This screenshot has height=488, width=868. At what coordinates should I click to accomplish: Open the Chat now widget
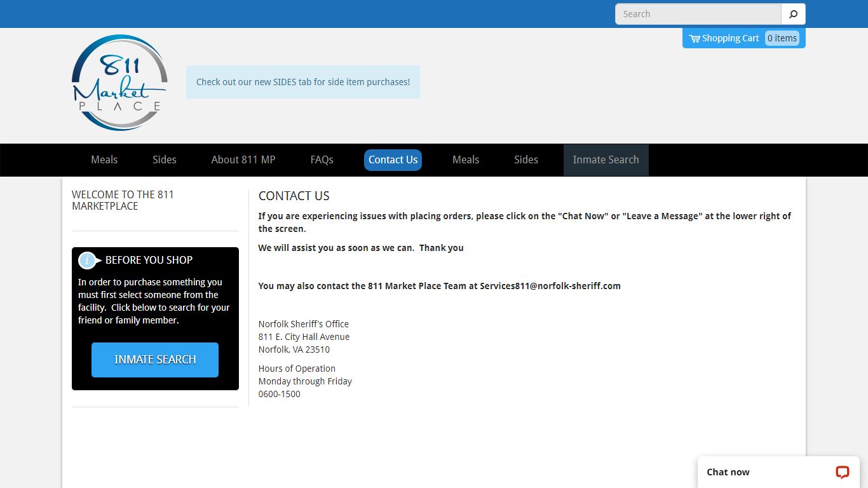(778, 472)
